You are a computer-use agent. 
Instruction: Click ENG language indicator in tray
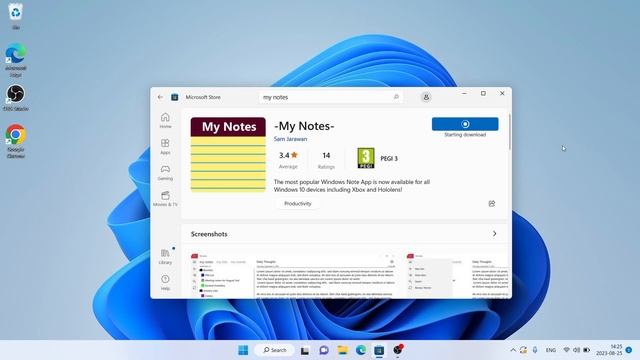(551, 350)
